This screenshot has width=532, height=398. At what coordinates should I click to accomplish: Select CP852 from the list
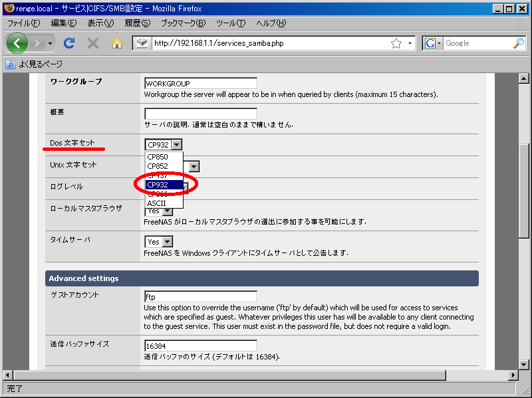coord(164,166)
